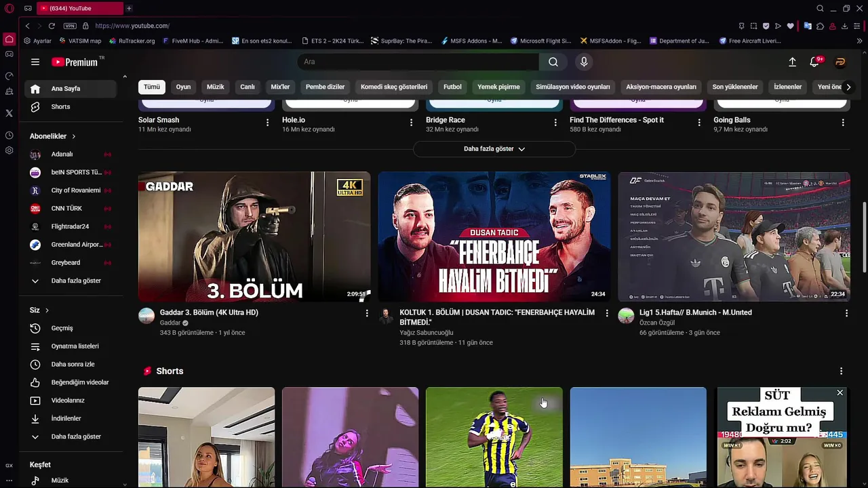Open the Yağız Sabuncuoğlu channel link

426,333
